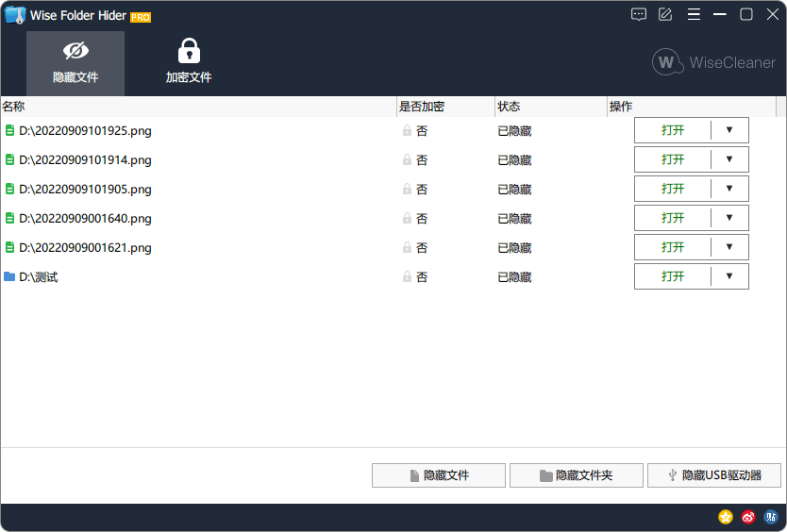Screen dimensions: 787x532
Task: Click the lock icon in 20220909101925.png row
Action: [407, 130]
